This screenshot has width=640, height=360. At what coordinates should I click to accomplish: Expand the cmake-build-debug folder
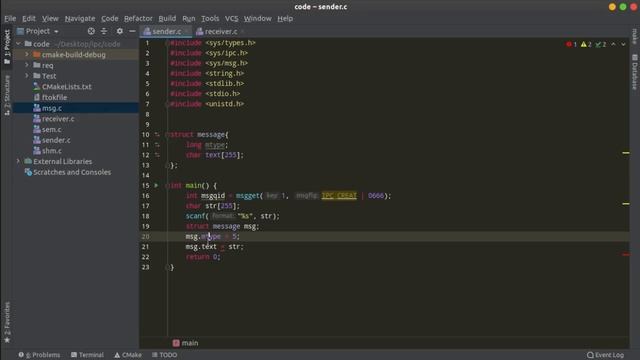27,54
